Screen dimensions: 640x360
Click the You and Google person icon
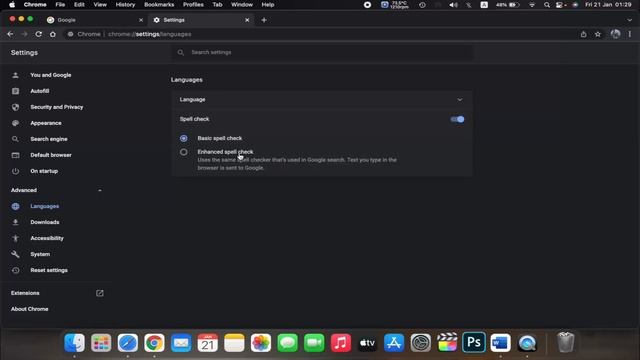[16, 75]
